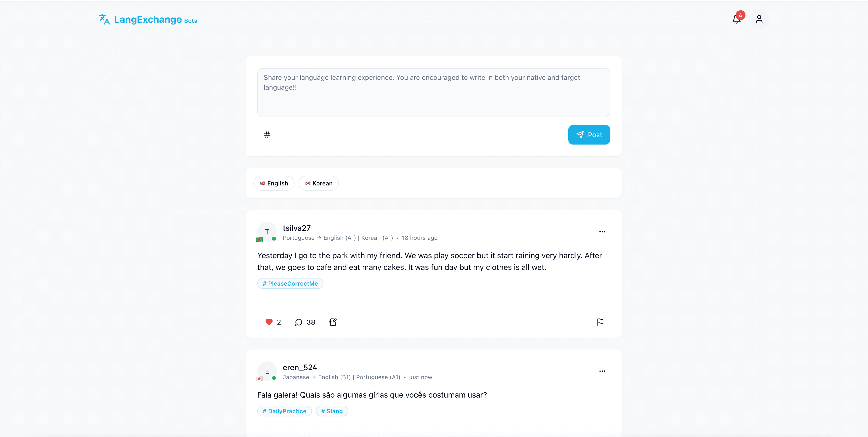Open the notifications bell
Image resolution: width=868 pixels, height=437 pixels.
point(736,19)
